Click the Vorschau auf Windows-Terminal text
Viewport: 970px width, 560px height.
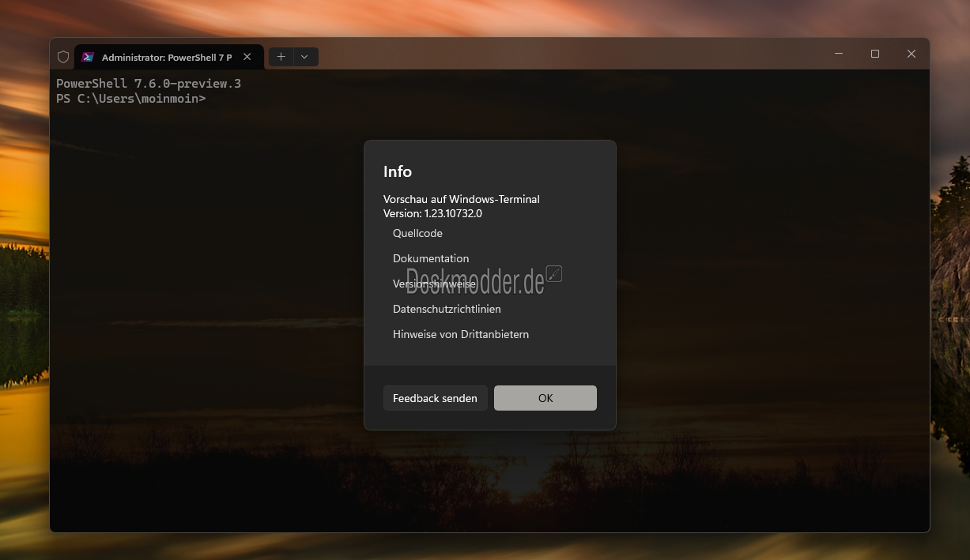tap(462, 199)
